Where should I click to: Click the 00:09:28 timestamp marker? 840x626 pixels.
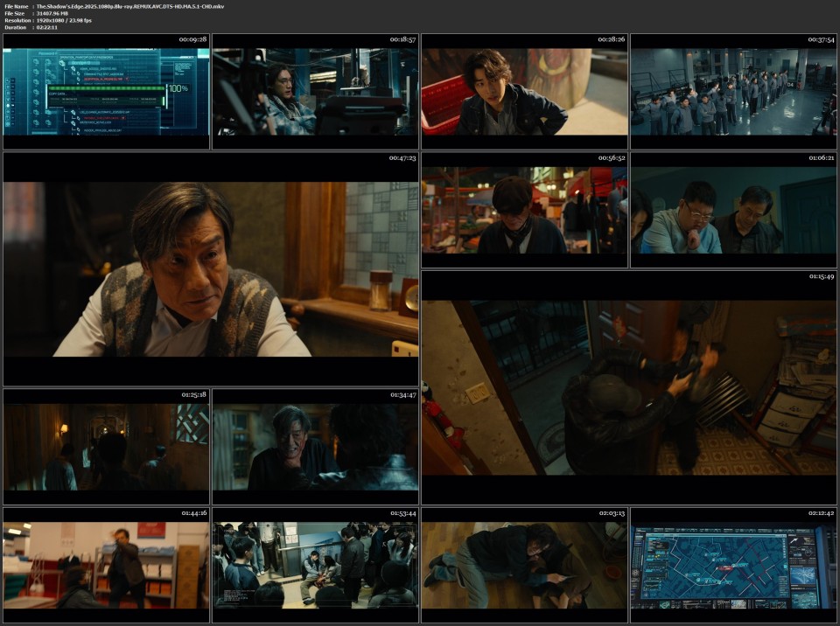(x=192, y=39)
